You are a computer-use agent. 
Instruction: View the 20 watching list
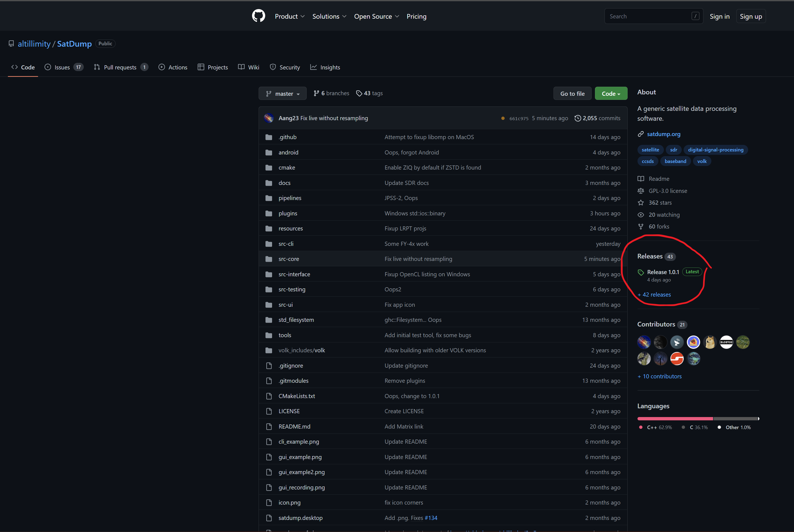click(658, 215)
